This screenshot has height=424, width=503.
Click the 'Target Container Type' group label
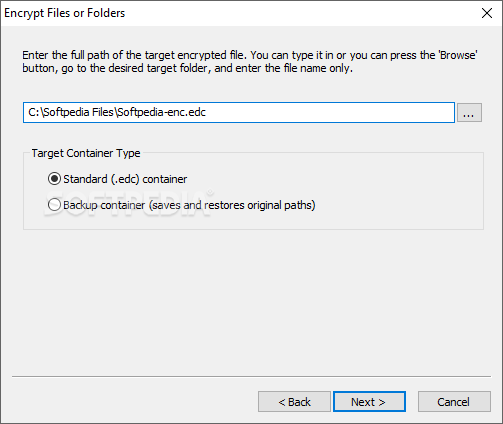point(86,153)
